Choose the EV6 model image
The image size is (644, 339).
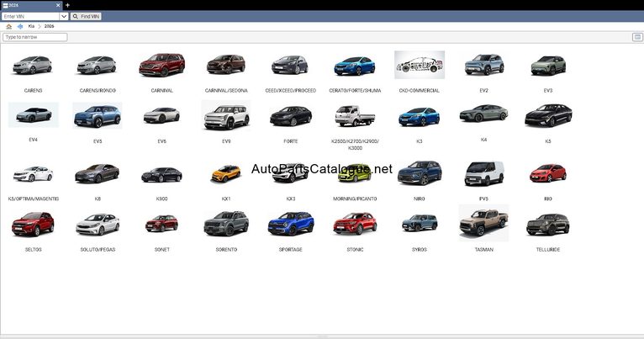[x=161, y=115]
